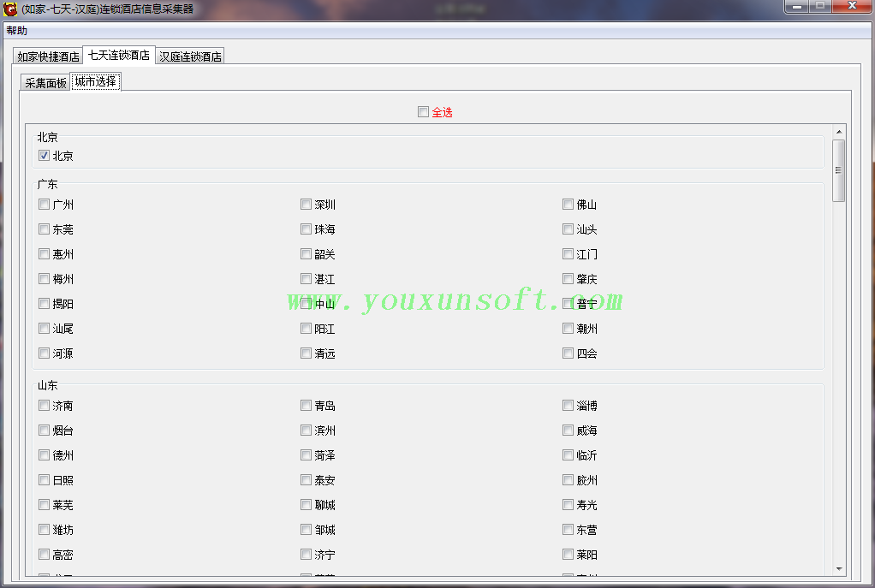Image resolution: width=875 pixels, height=588 pixels.
Task: Check the 邹城 checkbox
Action: point(306,530)
